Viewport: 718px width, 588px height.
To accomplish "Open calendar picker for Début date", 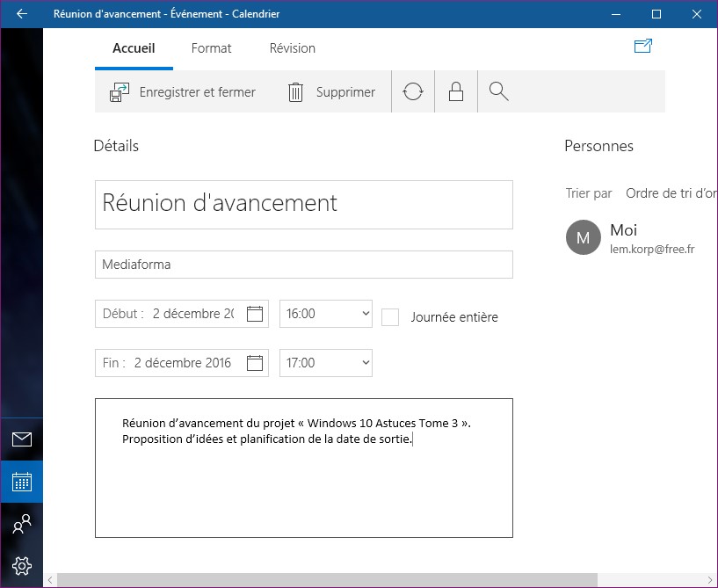I will pos(255,314).
